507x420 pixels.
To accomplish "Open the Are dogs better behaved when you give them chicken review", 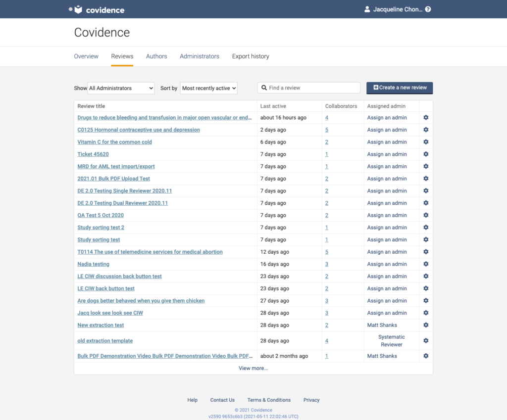I will [x=141, y=300].
